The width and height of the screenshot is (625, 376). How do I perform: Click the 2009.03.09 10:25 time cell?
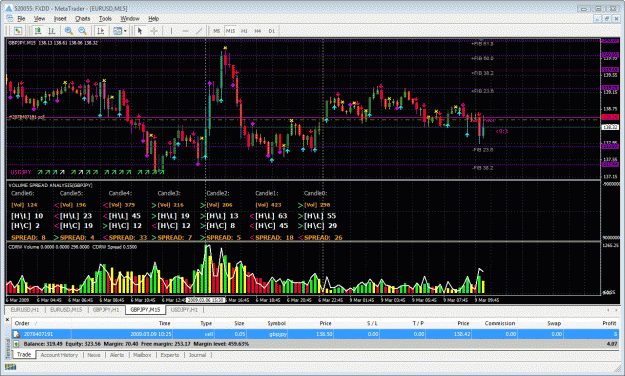point(151,334)
